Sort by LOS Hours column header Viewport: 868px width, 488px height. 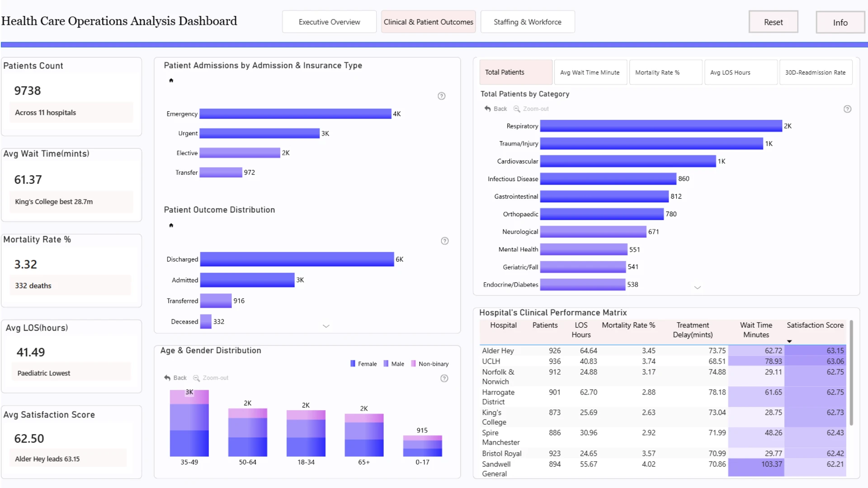point(581,330)
